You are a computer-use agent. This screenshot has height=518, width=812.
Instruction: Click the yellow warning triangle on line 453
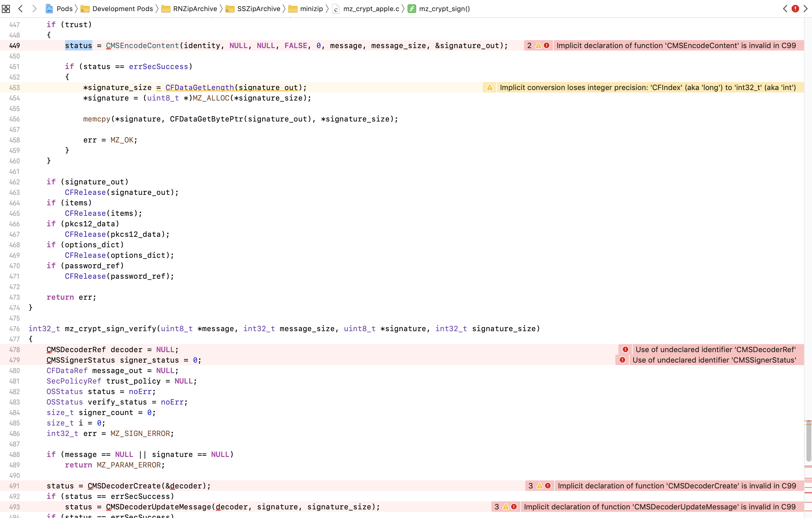click(x=490, y=87)
